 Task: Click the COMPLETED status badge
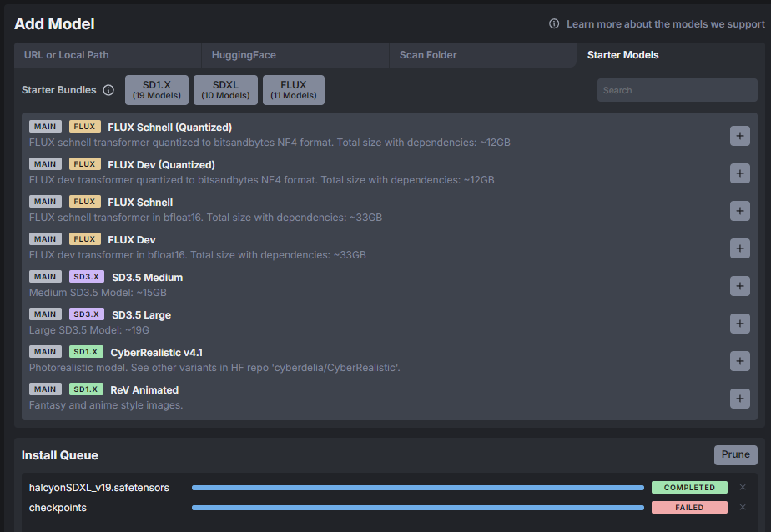click(689, 487)
